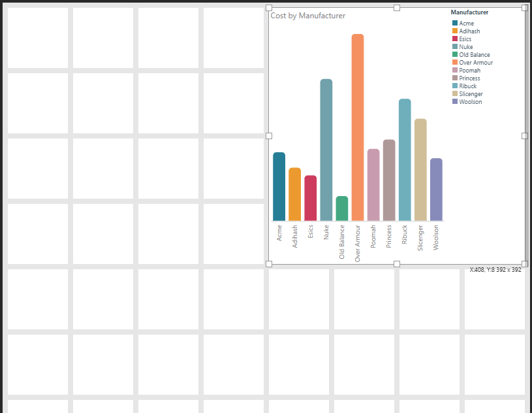The width and height of the screenshot is (532, 413).
Task: Click the right-middle resize handle of the chart
Action: click(x=525, y=136)
